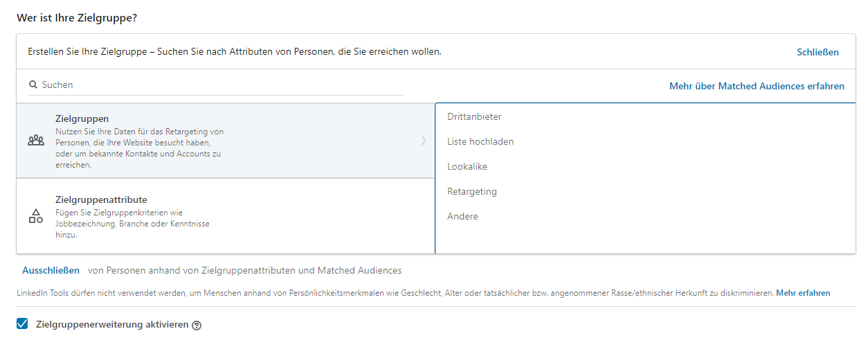Viewport: 868px width, 347px height.
Task: Open the Mehr erfahren discrimination policy link
Action: [x=803, y=293]
